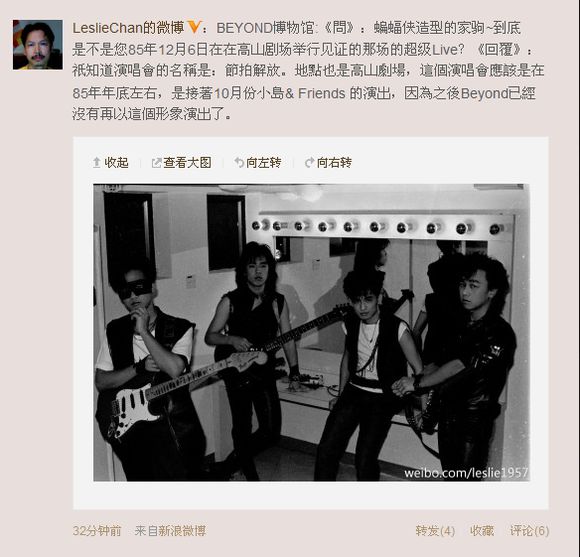Open full-size image with 查看大图 text
This screenshot has width=580, height=557.
point(187,163)
